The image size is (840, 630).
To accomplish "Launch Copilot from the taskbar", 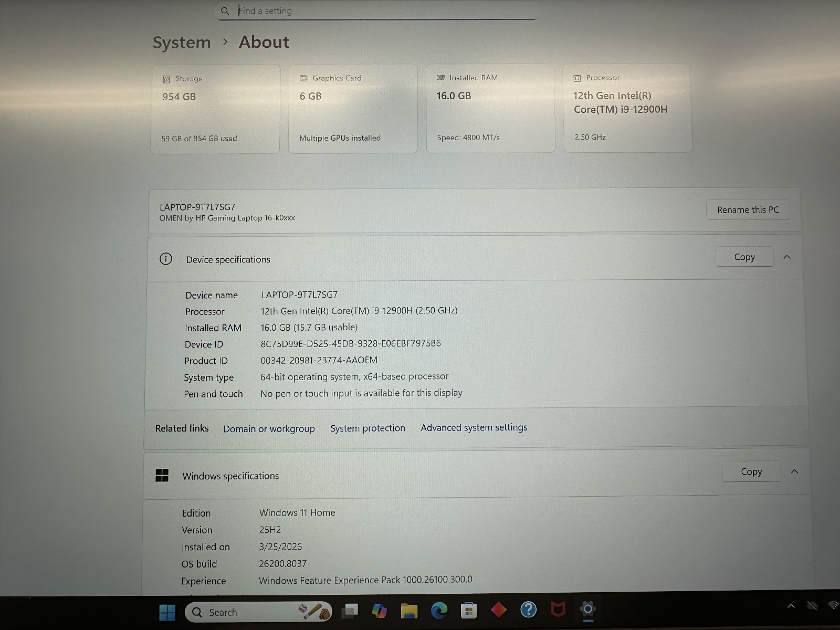I will (x=379, y=611).
